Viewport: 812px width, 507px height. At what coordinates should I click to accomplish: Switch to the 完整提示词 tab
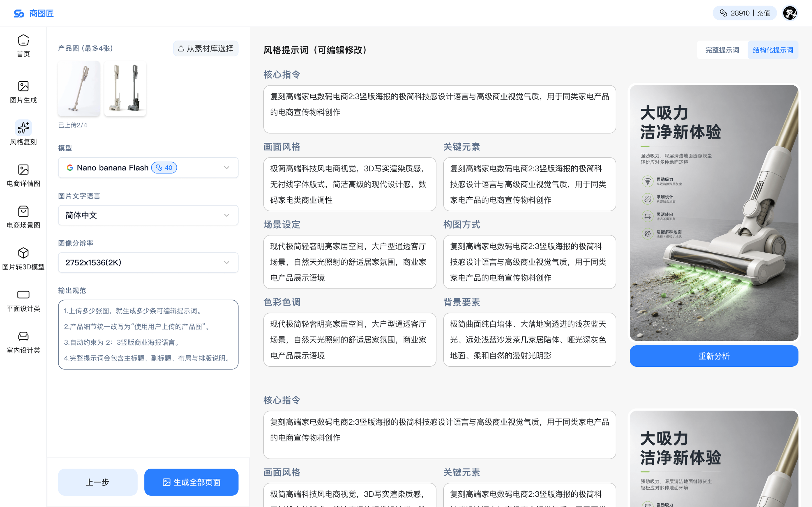[722, 50]
